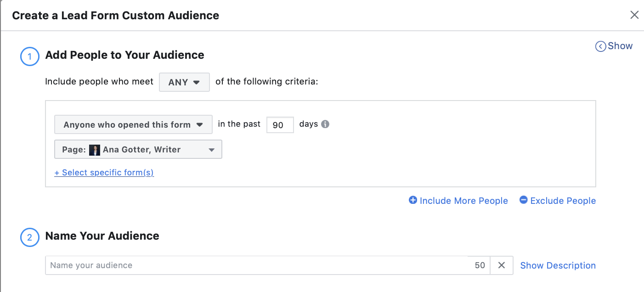This screenshot has width=644, height=292.
Task: Close the Create a Lead Form Custom Audience dialog
Action: tap(634, 15)
